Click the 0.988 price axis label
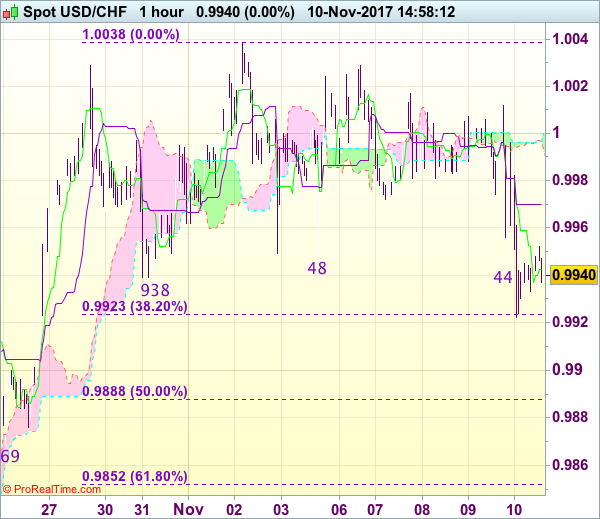The width and height of the screenshot is (600, 519). (570, 416)
